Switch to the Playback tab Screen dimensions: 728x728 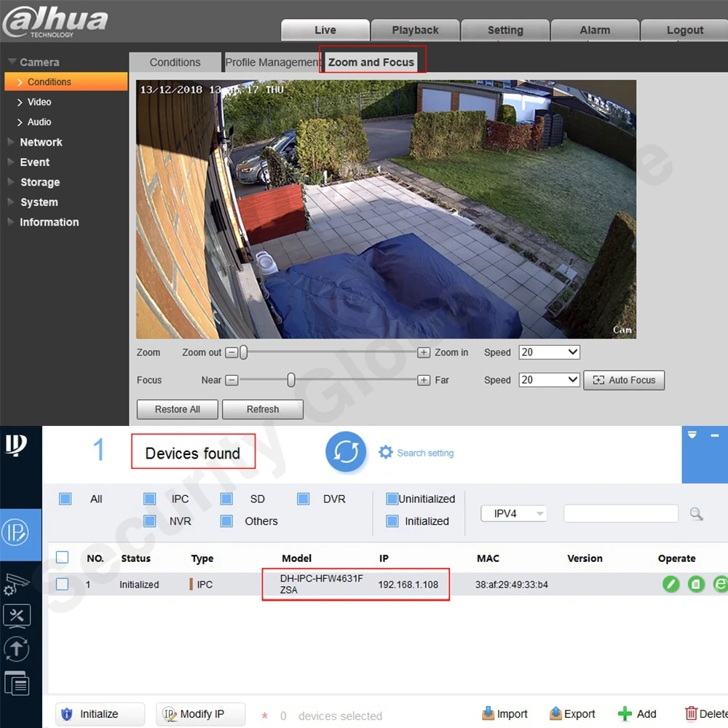tap(415, 30)
